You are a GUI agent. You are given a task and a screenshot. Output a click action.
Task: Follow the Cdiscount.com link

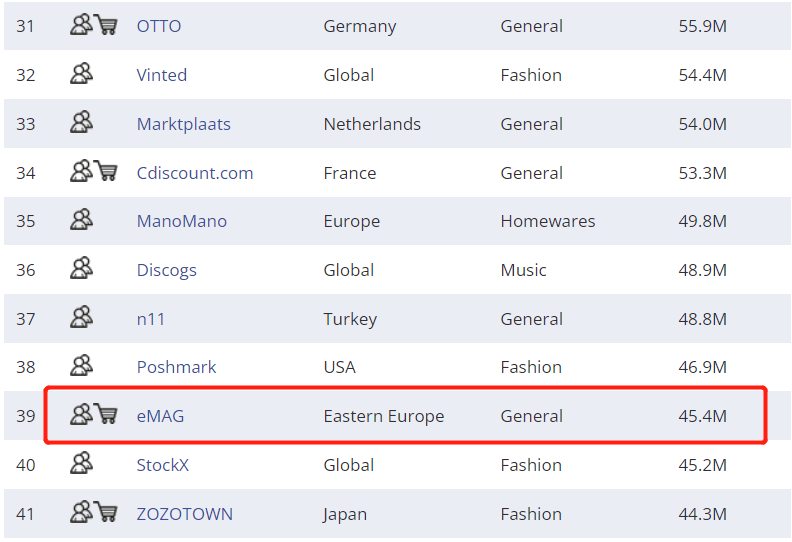click(x=195, y=173)
